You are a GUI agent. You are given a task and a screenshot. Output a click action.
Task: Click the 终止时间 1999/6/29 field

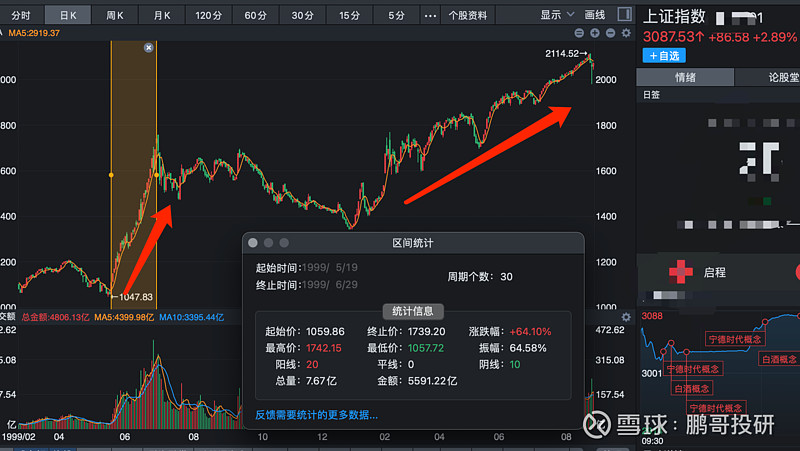pos(330,285)
